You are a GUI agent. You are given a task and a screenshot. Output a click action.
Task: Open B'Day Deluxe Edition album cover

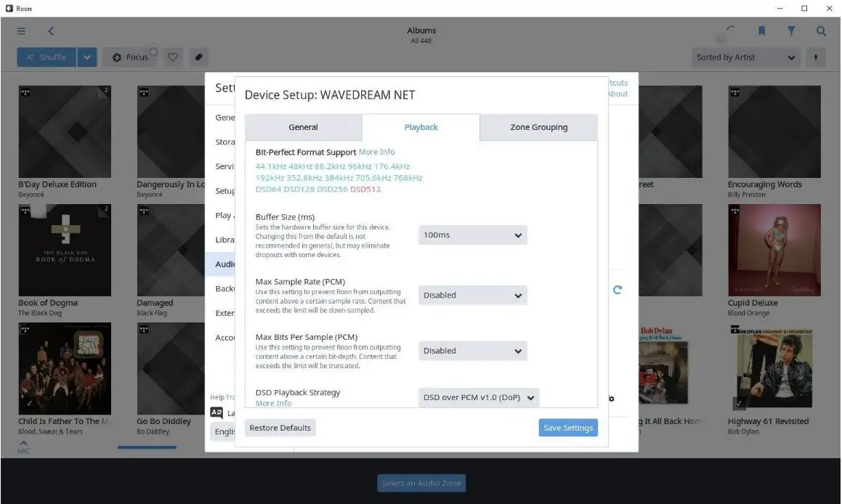point(65,131)
